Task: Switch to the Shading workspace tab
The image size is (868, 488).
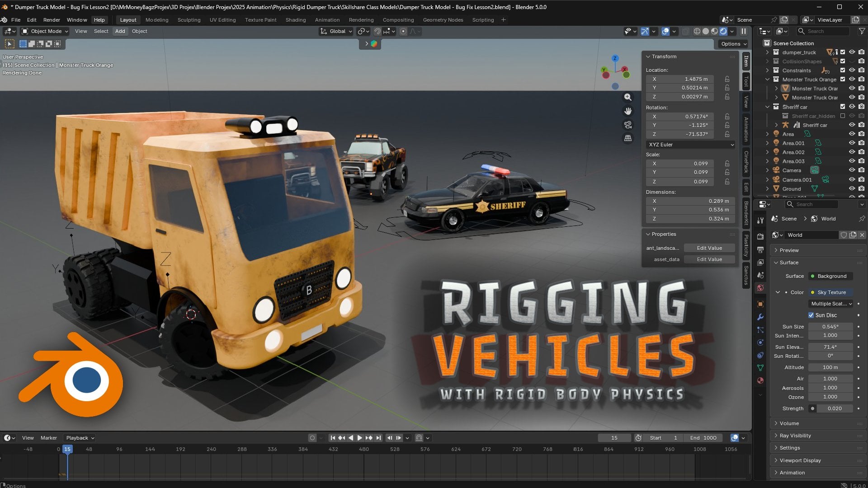Action: coord(295,20)
